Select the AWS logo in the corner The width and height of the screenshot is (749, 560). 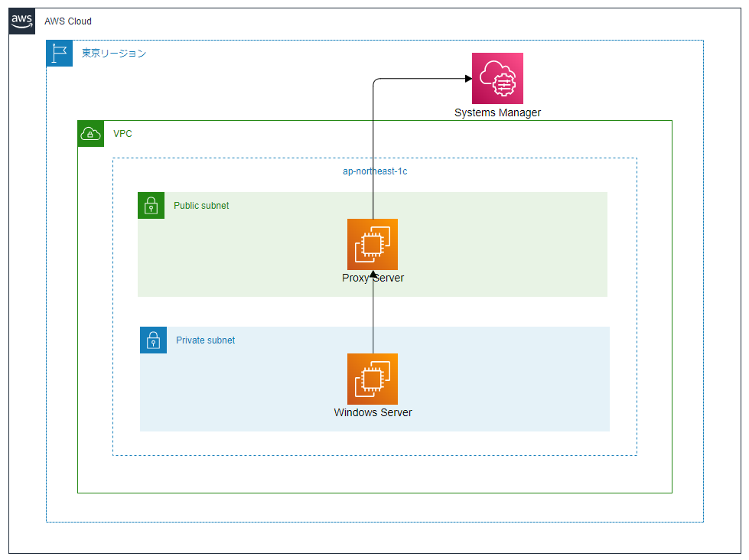pos(21,21)
